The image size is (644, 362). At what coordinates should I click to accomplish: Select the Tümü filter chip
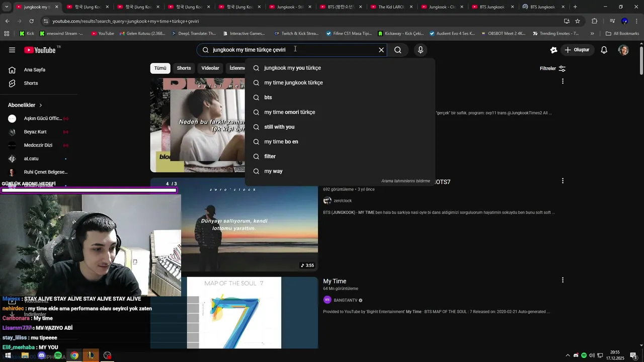pos(160,68)
